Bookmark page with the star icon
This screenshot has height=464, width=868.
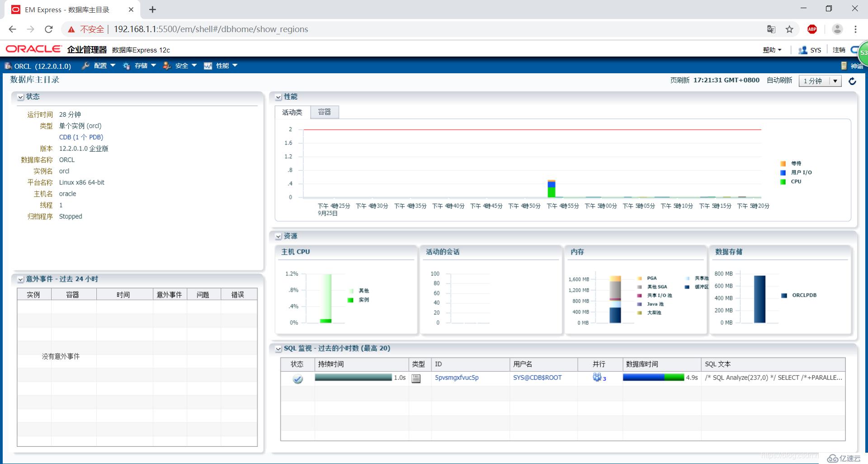coord(789,29)
